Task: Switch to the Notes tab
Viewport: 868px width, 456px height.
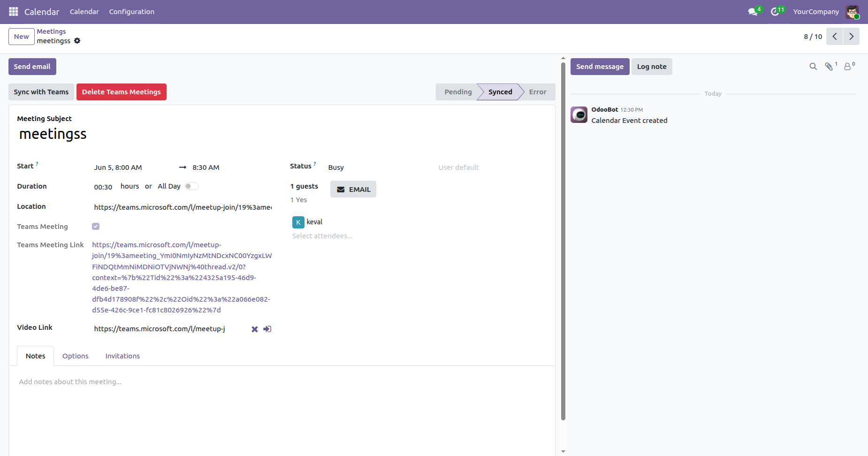Action: point(36,356)
